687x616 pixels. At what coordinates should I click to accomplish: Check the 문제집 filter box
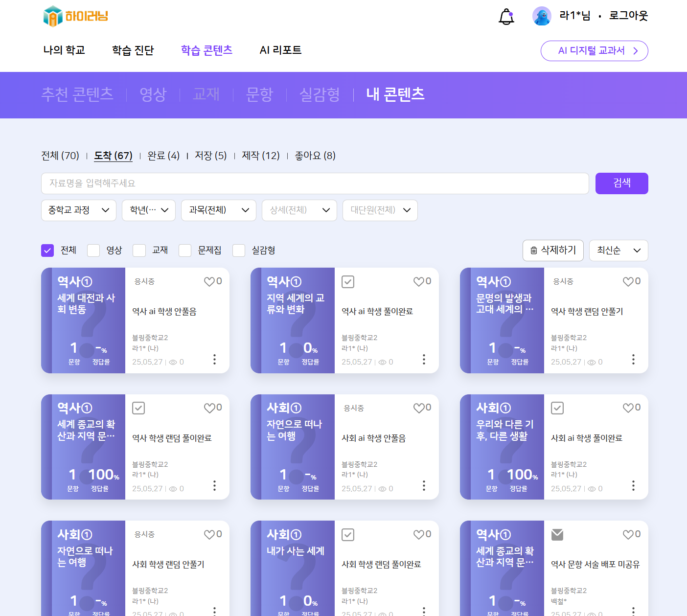tap(185, 251)
